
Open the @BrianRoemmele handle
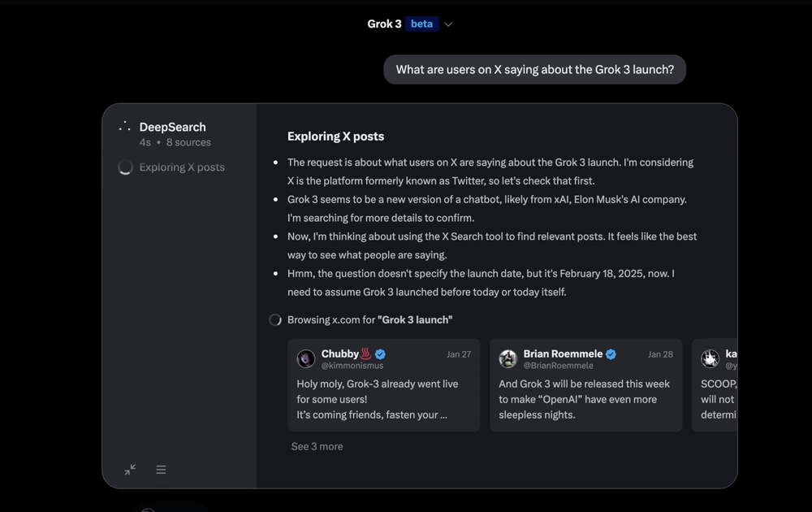point(559,366)
